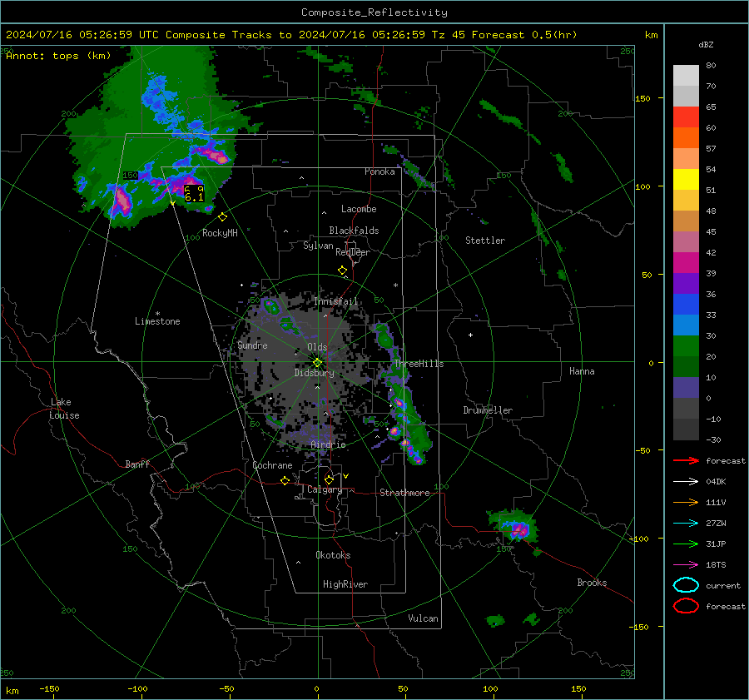This screenshot has height=700, width=749.
Task: Click the Stettler label
Action: (x=485, y=241)
